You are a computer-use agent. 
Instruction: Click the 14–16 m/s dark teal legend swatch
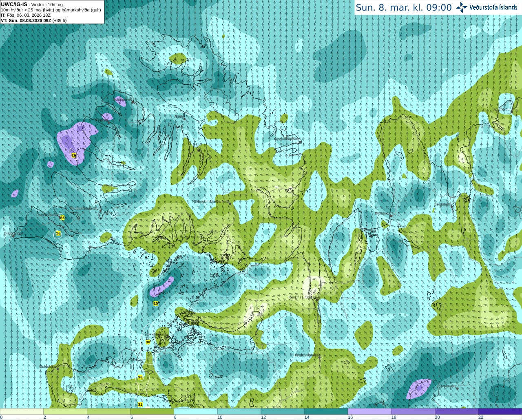[326, 411]
